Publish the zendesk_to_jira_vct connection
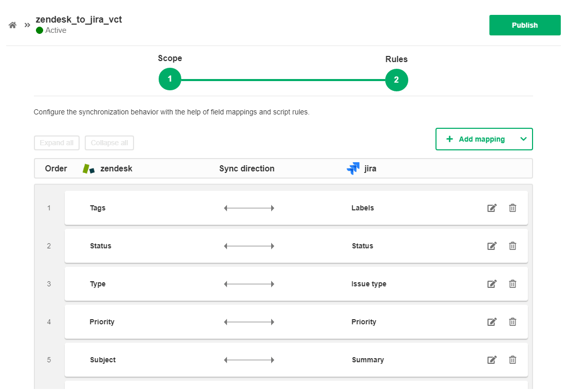The image size is (588, 390). [525, 25]
